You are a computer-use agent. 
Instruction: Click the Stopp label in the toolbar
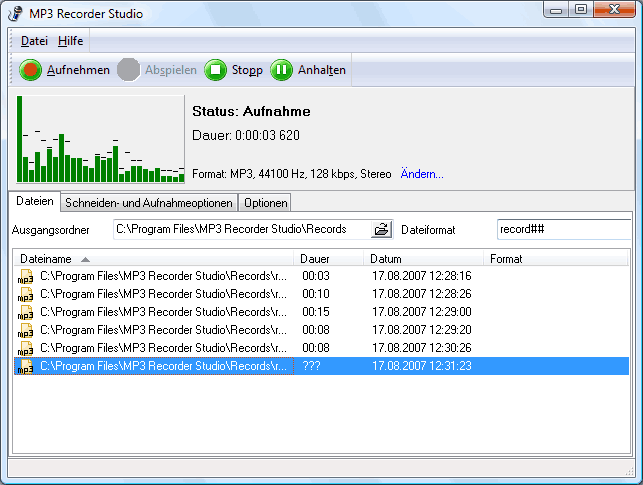coord(247,70)
